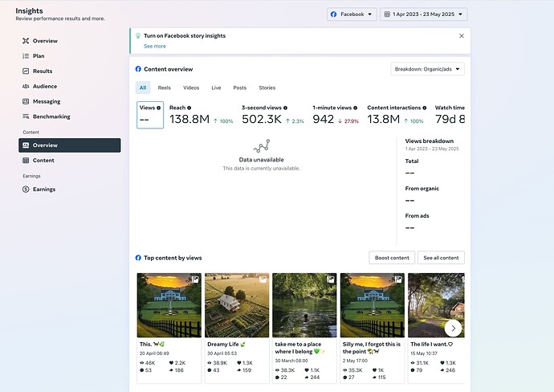
Task: Open 'The life I want' post thumbnail
Action: click(x=436, y=305)
